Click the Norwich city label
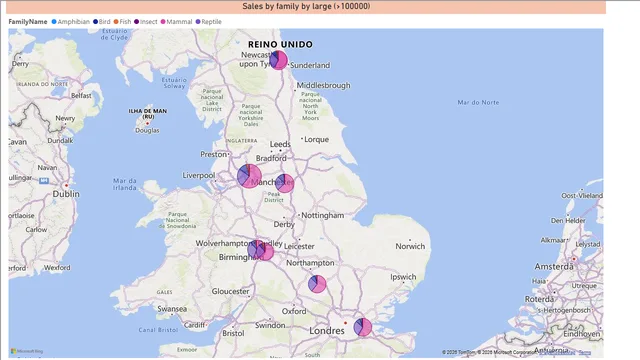The image size is (640, 360). pyautogui.click(x=410, y=246)
